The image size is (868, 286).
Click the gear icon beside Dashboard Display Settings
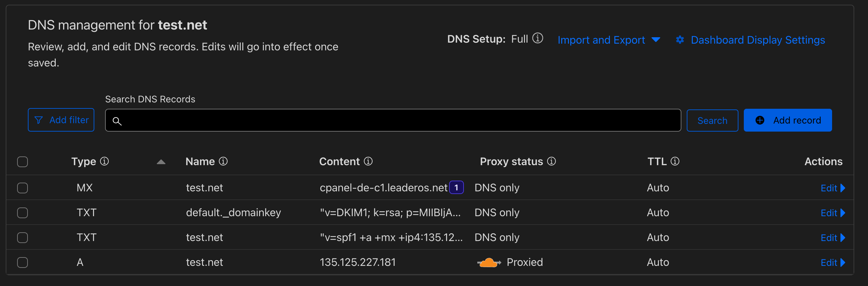(x=680, y=40)
